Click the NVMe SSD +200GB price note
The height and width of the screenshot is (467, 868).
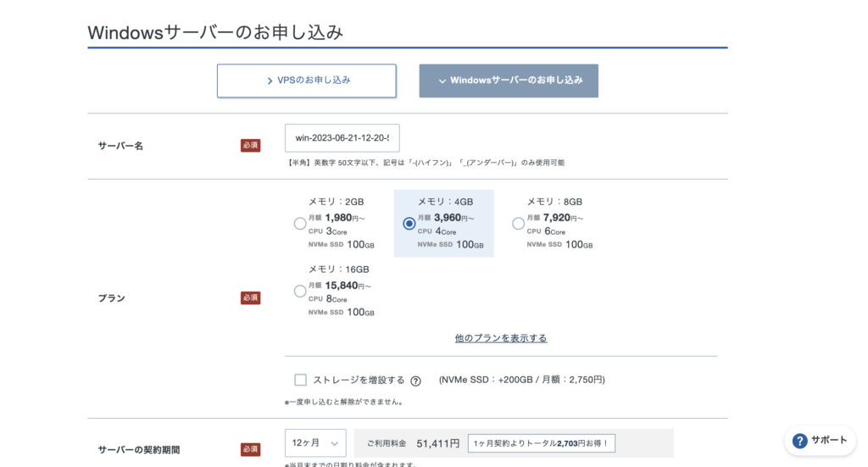tap(521, 380)
